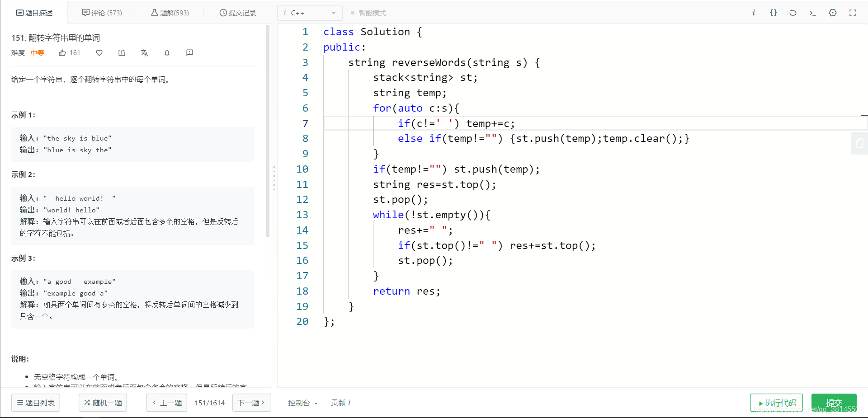Viewport: 868px width, 418px height.
Task: Click on 'return res;' code line
Action: point(406,291)
